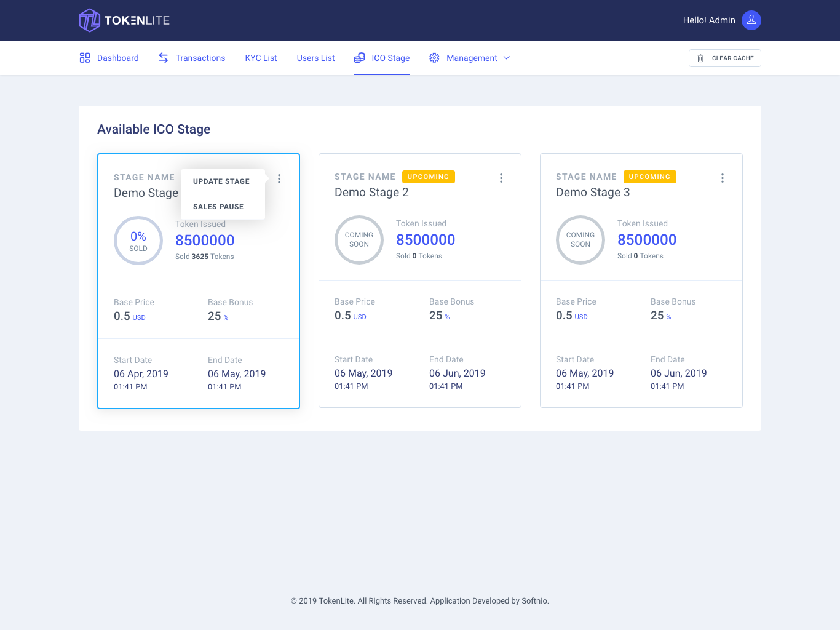
Task: Click the TokenLite logo icon
Action: pyautogui.click(x=90, y=20)
